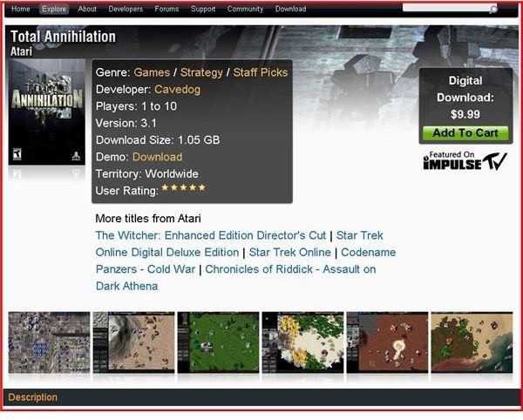523x420 pixels.
Task: Open the Description section header
Action: click(x=33, y=397)
